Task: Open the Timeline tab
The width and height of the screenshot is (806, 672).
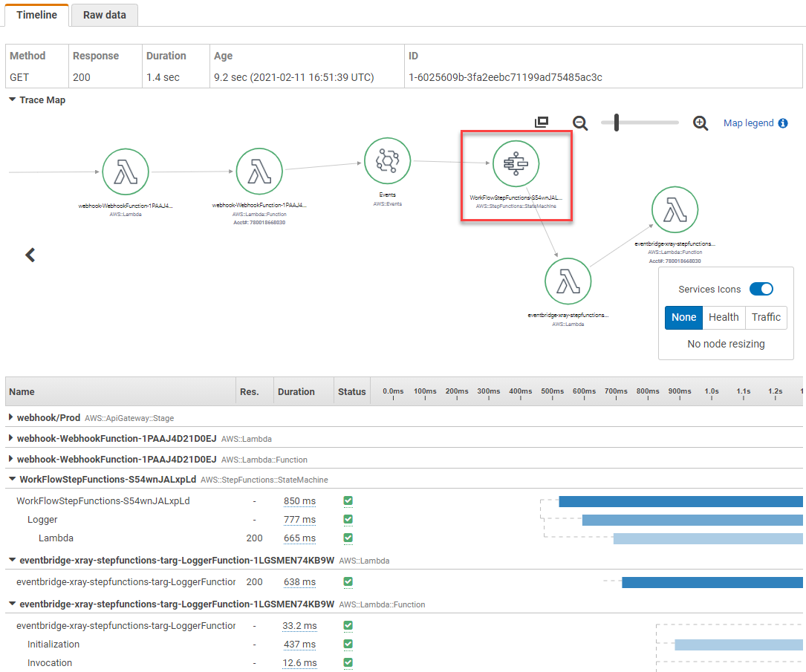Action: (36, 15)
